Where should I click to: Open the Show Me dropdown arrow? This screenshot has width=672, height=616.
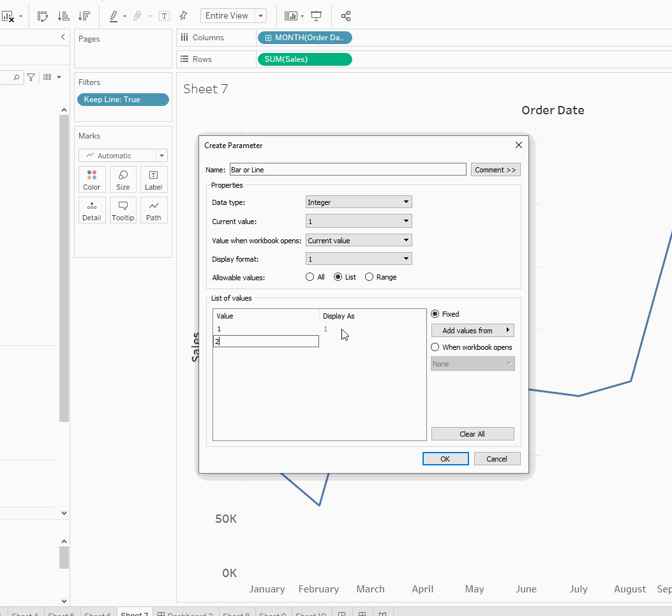(x=302, y=17)
